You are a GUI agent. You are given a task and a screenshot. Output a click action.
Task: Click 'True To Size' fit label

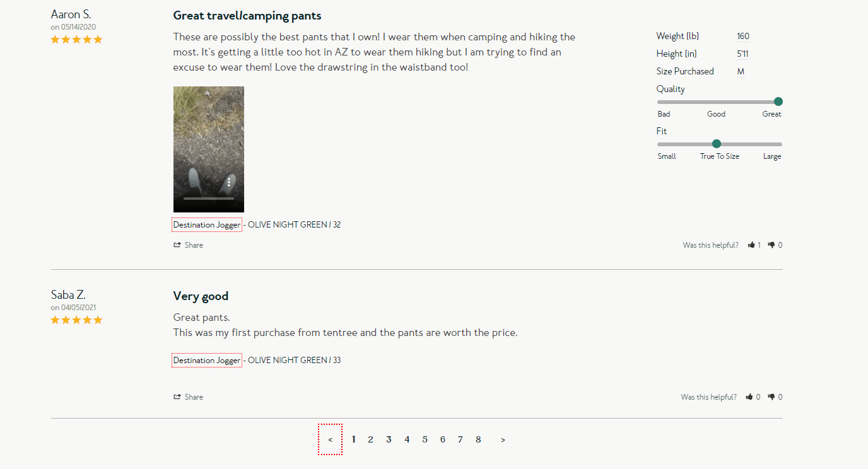point(720,156)
